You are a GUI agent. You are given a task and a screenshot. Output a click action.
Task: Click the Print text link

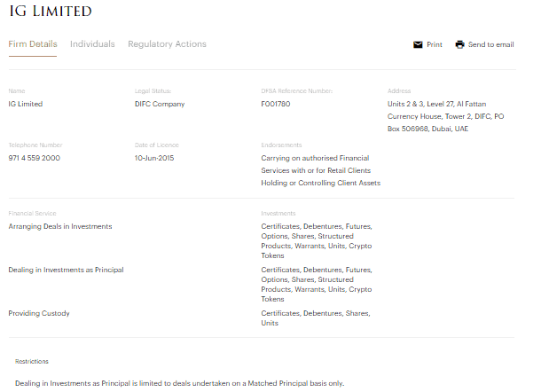click(x=434, y=44)
